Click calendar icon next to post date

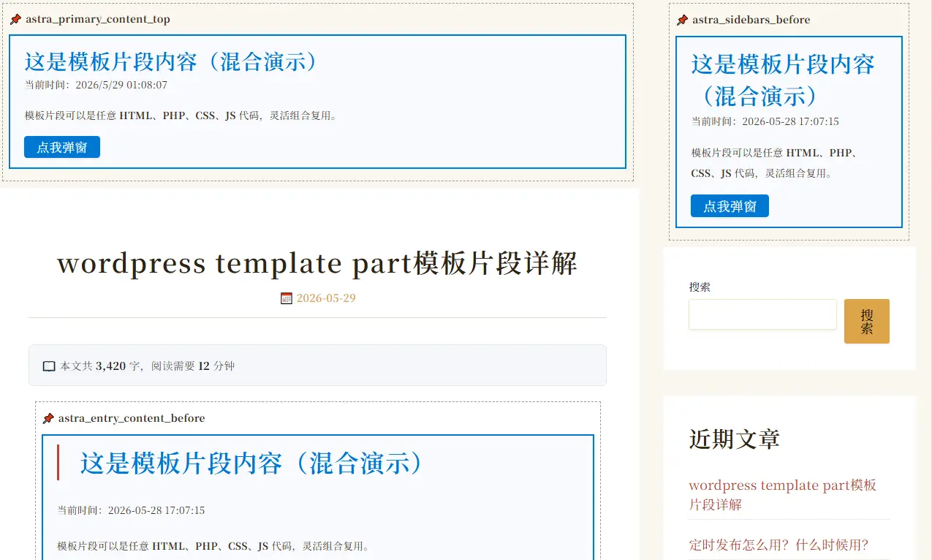point(287,298)
